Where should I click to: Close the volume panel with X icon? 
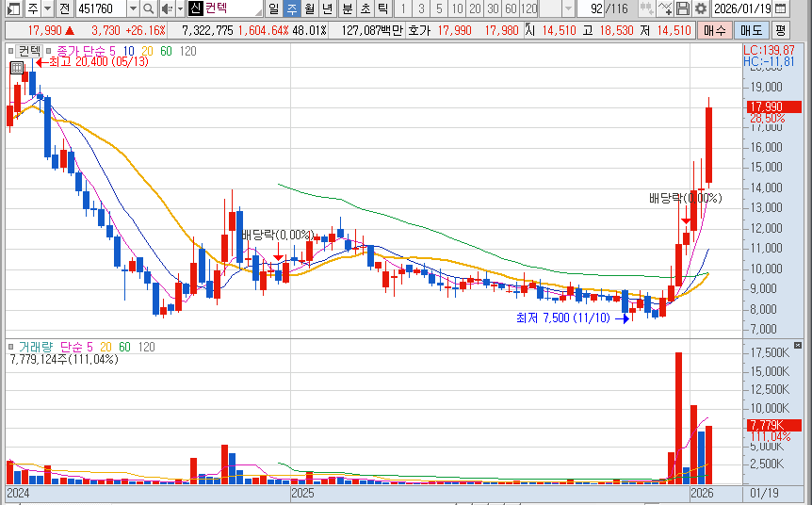pos(798,345)
